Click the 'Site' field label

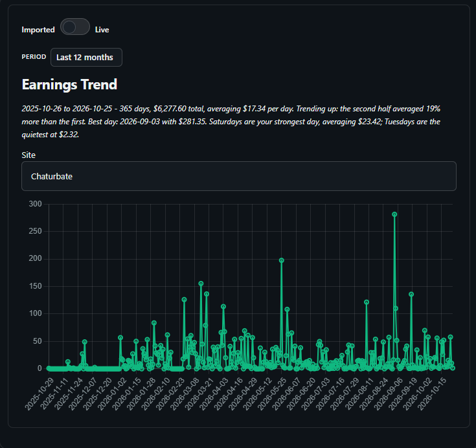click(28, 155)
